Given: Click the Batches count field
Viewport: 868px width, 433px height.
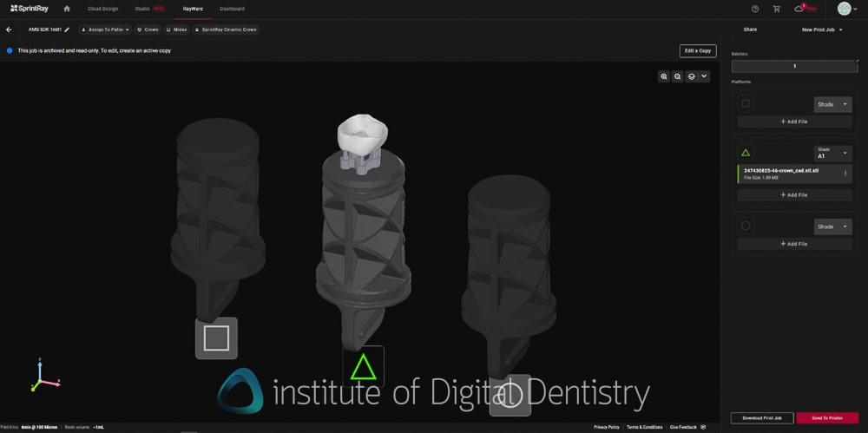Looking at the screenshot, I should pyautogui.click(x=794, y=66).
